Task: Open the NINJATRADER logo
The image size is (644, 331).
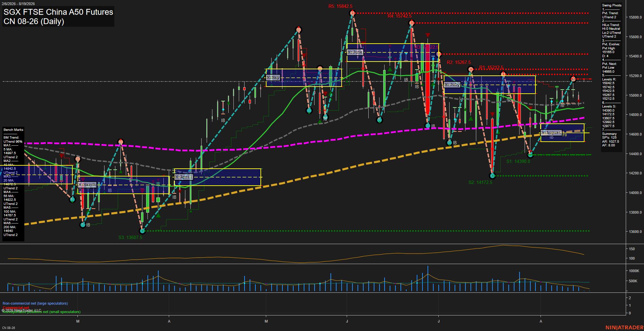Action: (x=624, y=328)
